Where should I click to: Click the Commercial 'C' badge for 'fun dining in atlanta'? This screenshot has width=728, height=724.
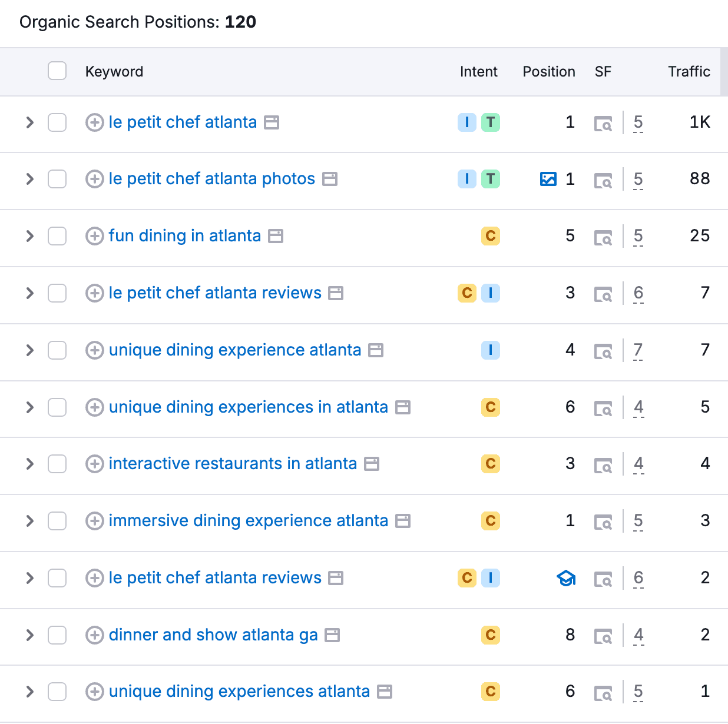coord(491,236)
